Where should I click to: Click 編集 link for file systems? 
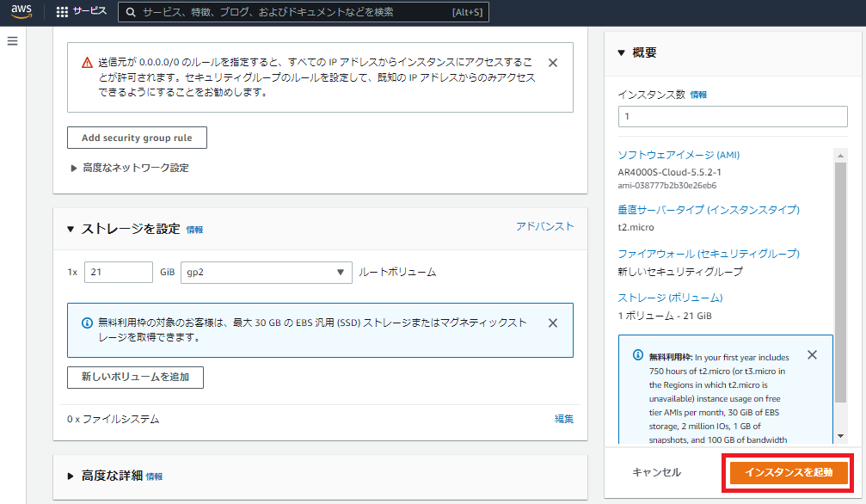pos(564,419)
